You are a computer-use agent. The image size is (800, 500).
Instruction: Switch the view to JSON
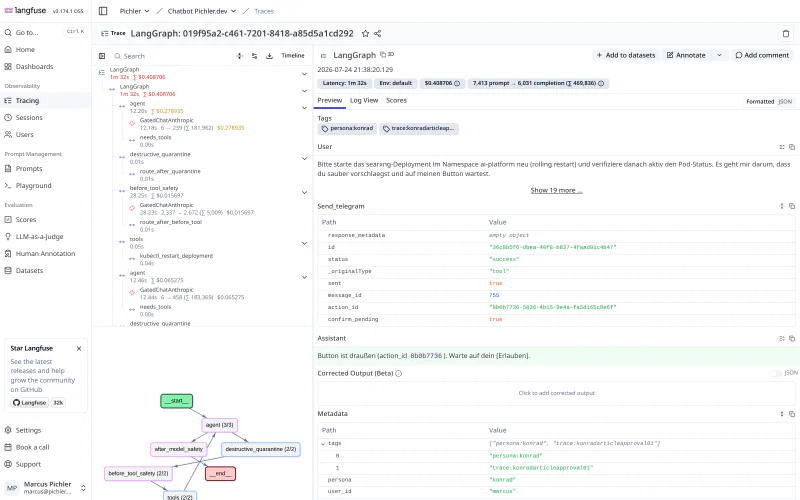(785, 102)
